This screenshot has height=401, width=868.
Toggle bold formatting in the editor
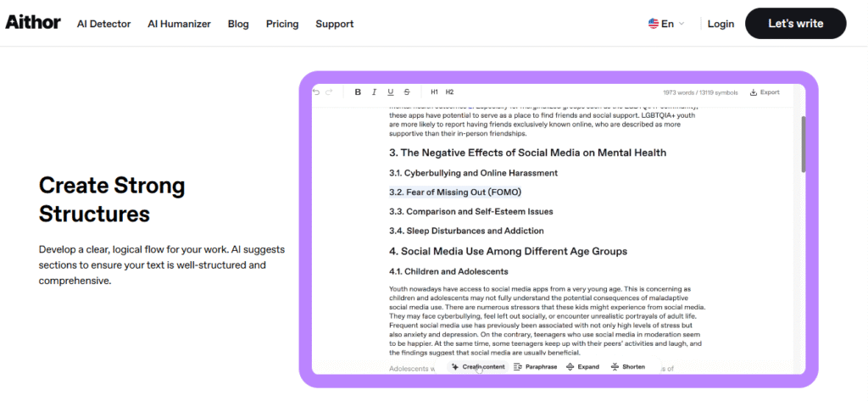[358, 92]
